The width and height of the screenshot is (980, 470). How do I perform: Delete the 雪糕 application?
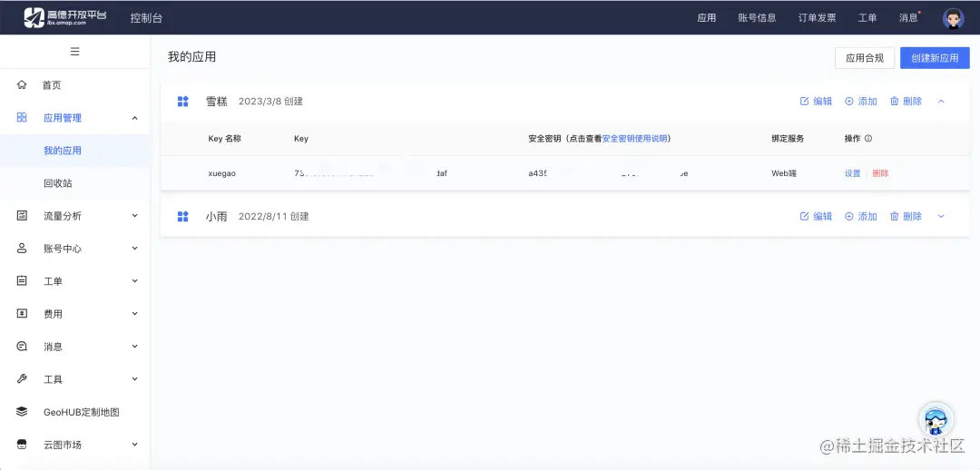click(906, 102)
